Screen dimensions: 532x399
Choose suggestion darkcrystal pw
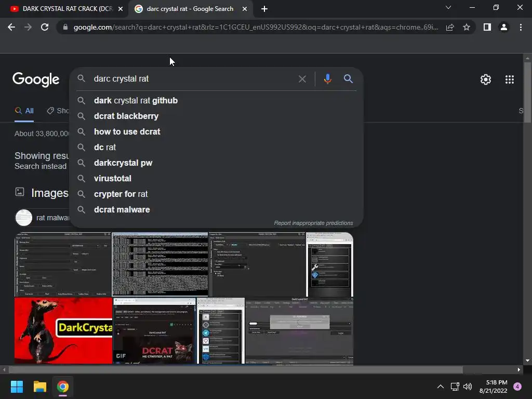(x=217, y=163)
